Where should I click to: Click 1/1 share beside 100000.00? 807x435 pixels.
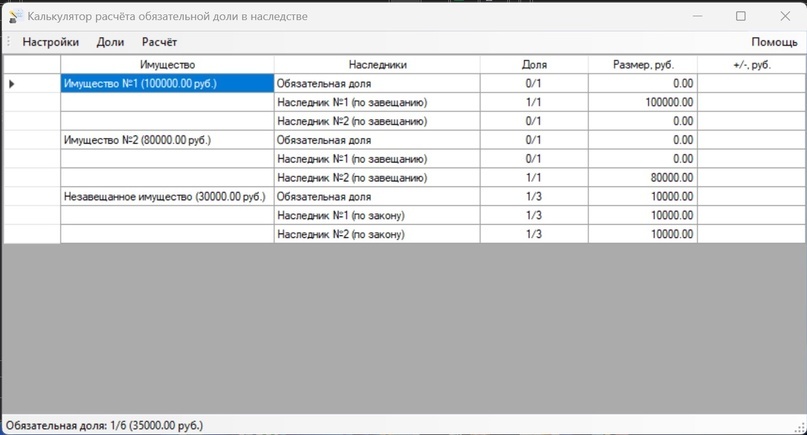pos(534,102)
